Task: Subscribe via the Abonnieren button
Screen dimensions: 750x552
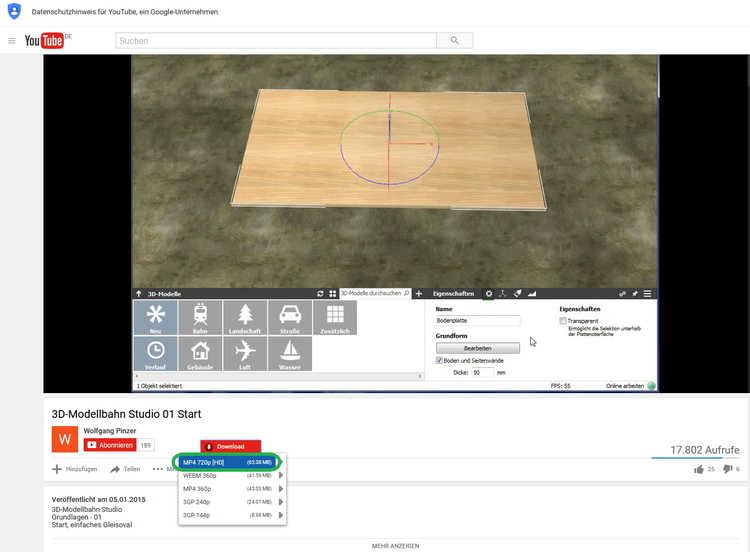Action: pos(110,445)
